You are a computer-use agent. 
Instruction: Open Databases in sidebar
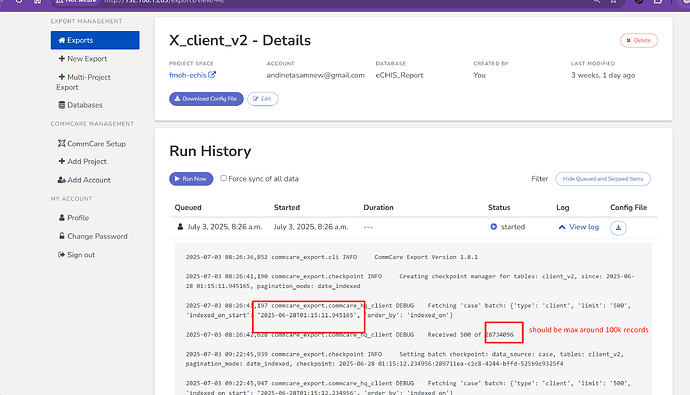[81, 105]
